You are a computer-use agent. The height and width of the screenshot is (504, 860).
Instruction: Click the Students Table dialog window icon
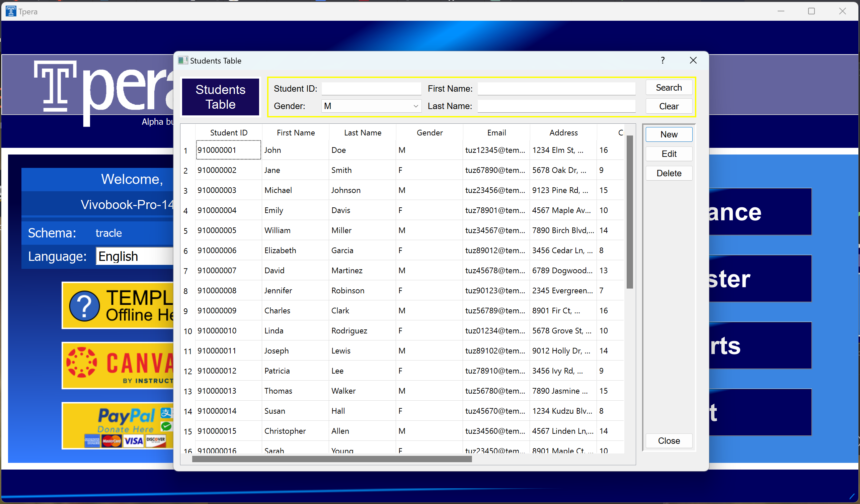(182, 61)
